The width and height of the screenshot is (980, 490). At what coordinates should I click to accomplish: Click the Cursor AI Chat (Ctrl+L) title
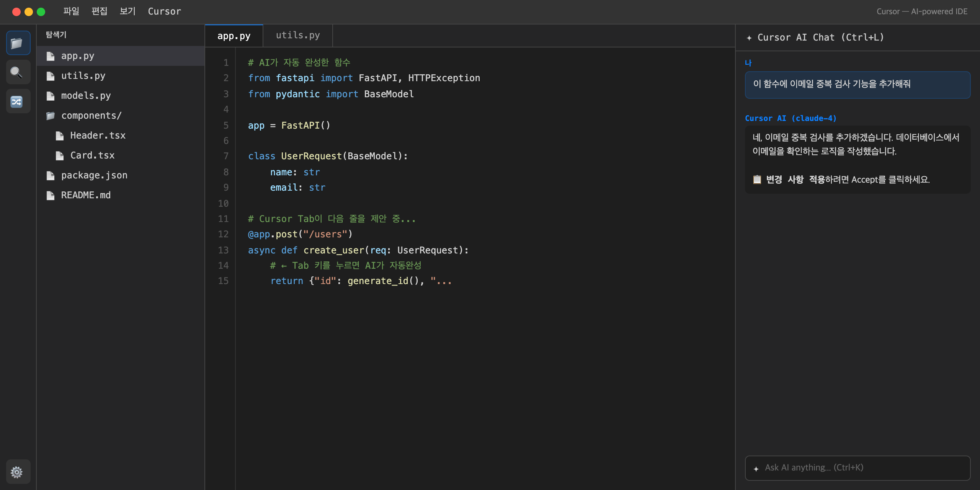(x=821, y=38)
